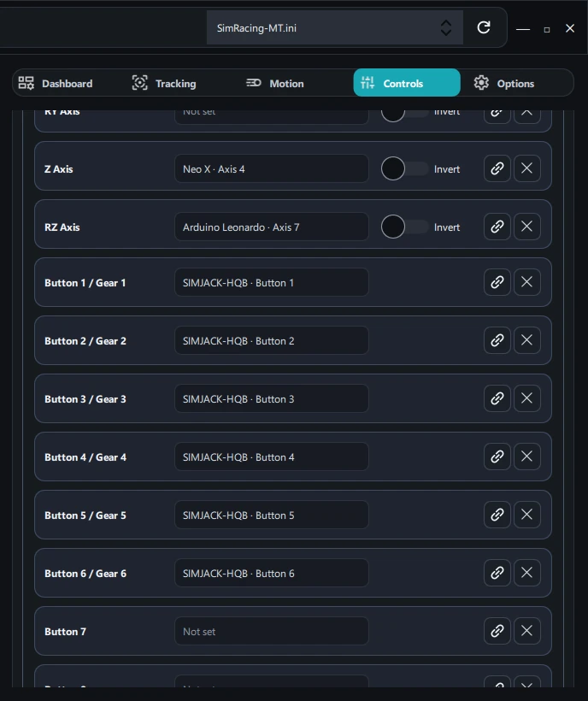Clear the RZ Axis binding

pos(526,227)
